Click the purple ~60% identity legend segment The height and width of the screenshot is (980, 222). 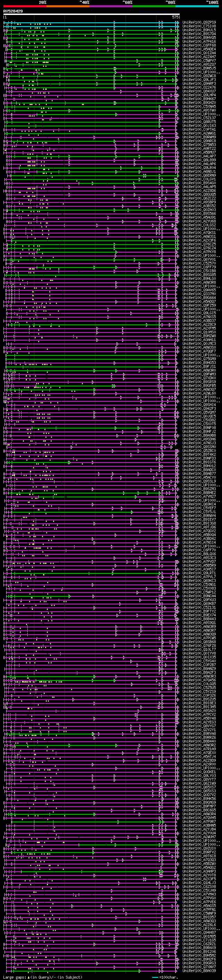111,6
